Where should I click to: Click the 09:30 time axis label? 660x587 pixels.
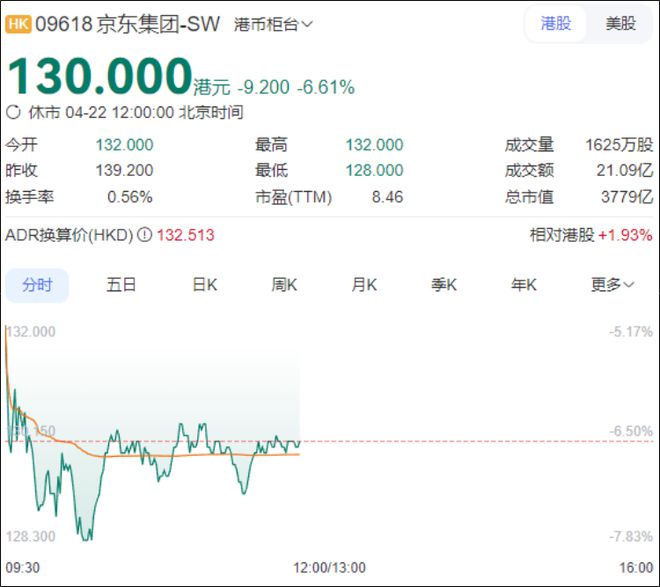(23, 568)
